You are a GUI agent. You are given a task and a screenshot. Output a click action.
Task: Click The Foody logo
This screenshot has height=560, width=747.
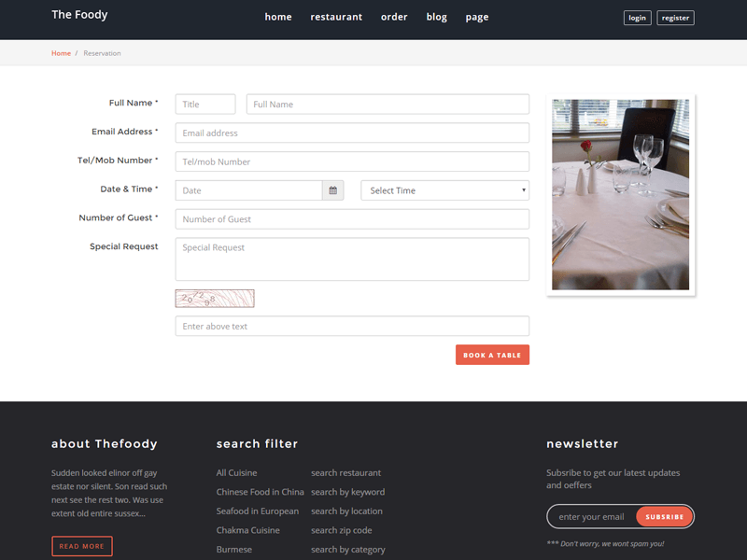(x=79, y=15)
